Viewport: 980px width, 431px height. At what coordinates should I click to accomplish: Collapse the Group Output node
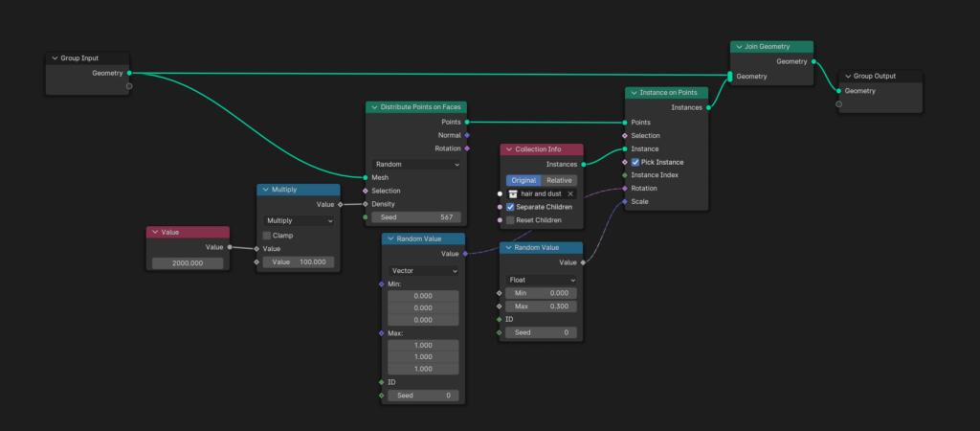point(848,76)
